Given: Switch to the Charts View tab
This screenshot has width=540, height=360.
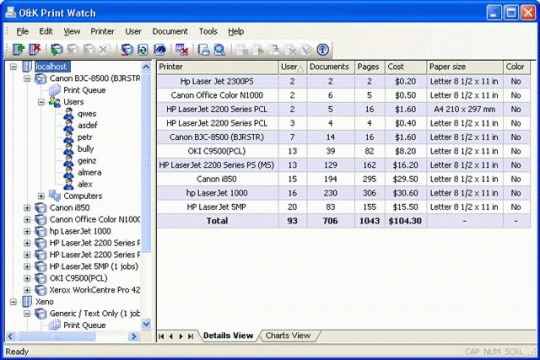Looking at the screenshot, I should (288, 336).
